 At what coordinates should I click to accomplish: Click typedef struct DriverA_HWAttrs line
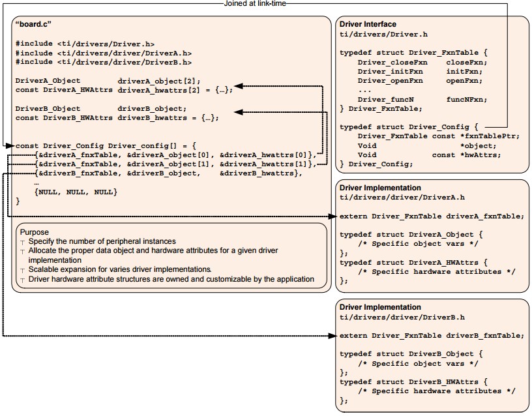[413, 263]
